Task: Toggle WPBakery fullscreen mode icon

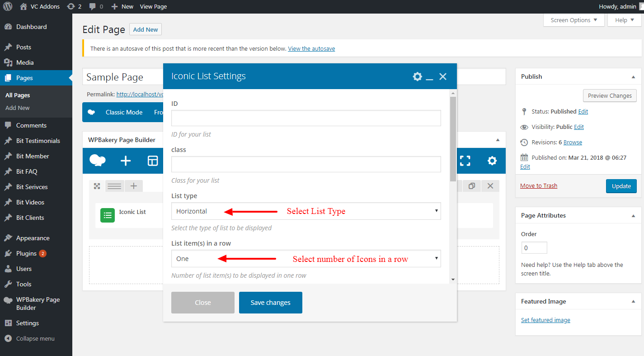Action: [465, 161]
